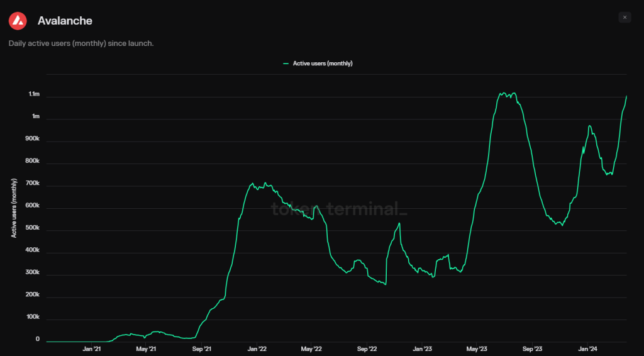Click the token terminal_ watermark

[x=339, y=209]
